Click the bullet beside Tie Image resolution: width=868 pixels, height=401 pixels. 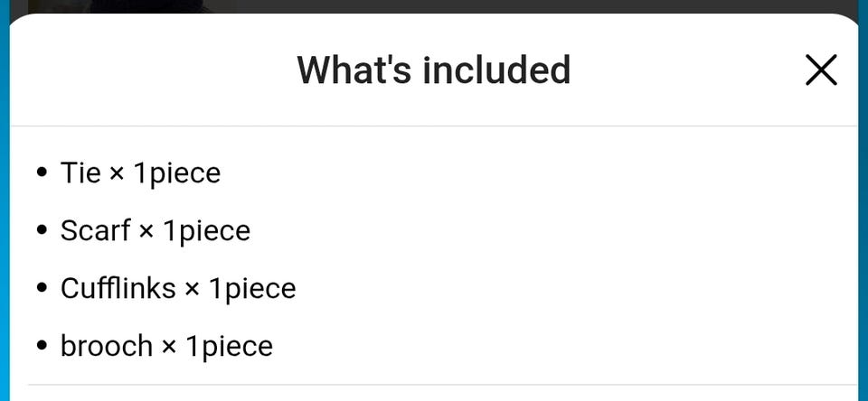41,172
